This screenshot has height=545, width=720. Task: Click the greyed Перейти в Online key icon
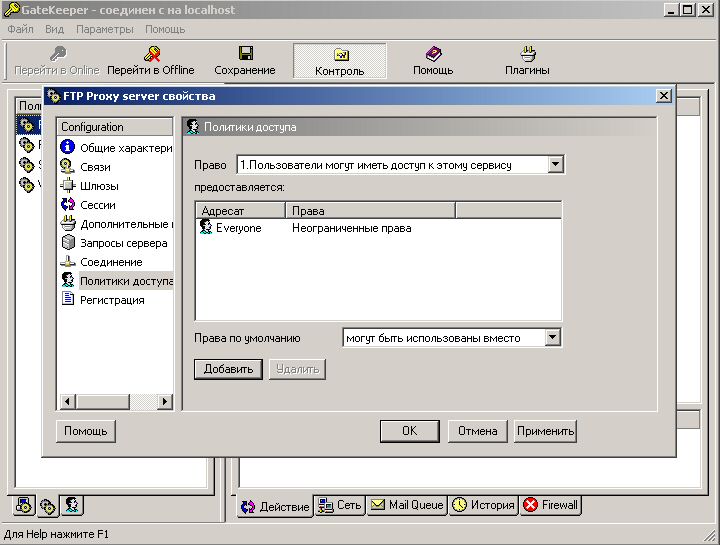click(x=58, y=54)
